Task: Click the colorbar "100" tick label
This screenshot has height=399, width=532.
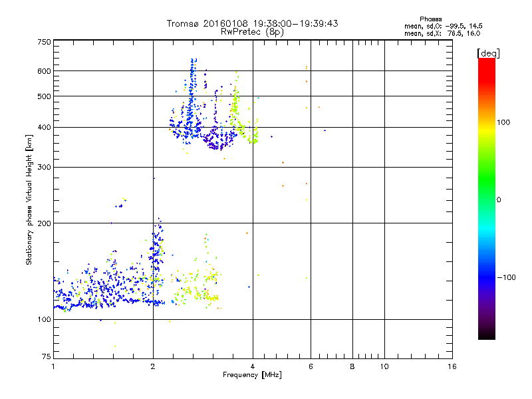Action: (x=503, y=122)
